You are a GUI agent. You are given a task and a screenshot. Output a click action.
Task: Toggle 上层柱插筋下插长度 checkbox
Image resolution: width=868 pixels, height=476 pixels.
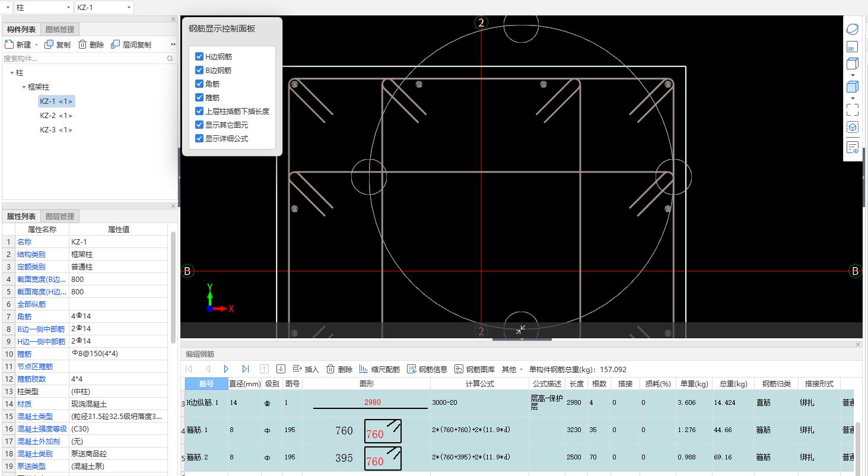199,111
